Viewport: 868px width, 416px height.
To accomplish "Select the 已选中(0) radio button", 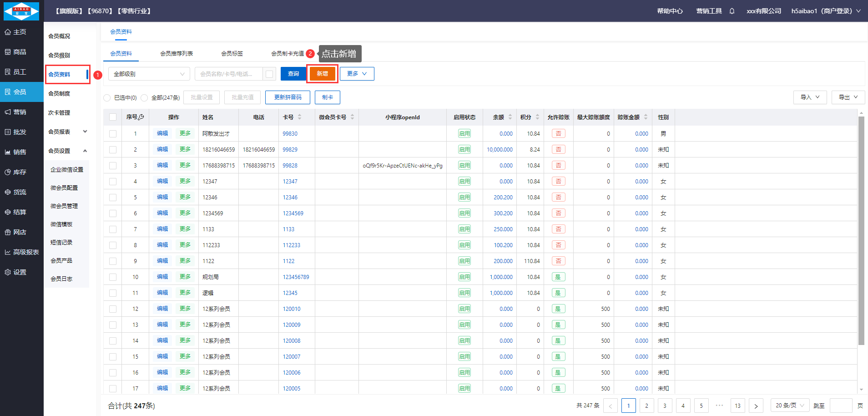I will (107, 98).
